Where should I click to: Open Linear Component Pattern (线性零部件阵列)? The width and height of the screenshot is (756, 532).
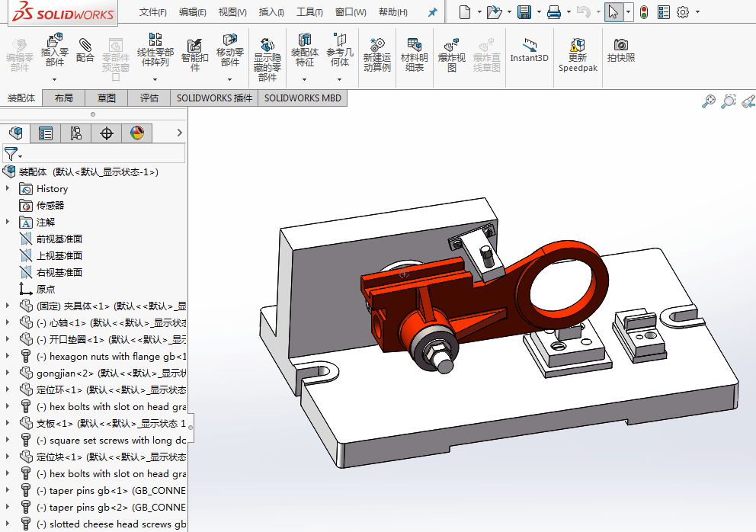pos(155,50)
